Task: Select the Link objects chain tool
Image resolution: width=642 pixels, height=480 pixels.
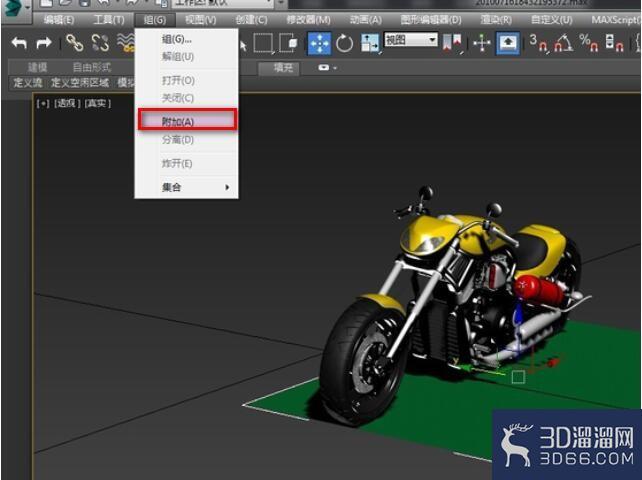Action: [75, 43]
